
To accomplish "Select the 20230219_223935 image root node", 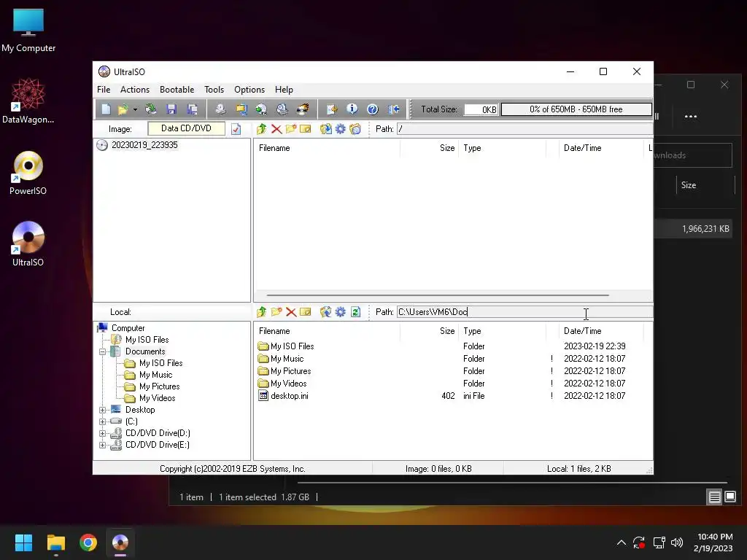I will tap(144, 145).
